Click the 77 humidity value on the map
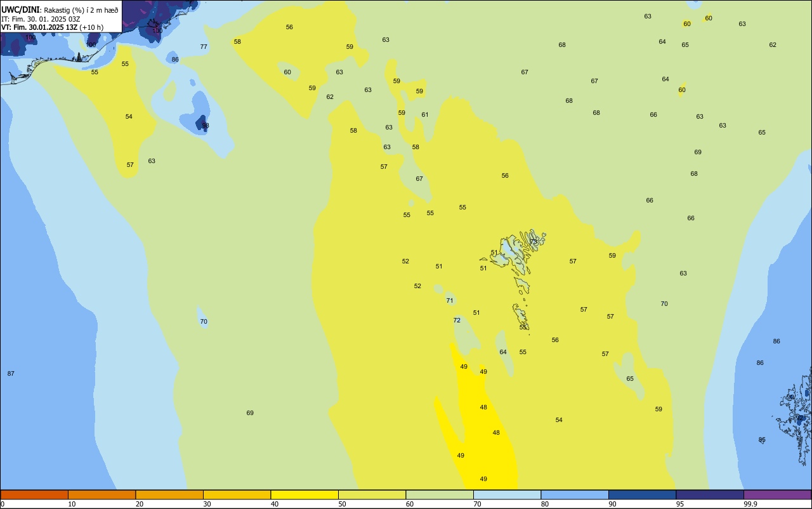Viewport: 812px width, 509px height. (x=204, y=47)
